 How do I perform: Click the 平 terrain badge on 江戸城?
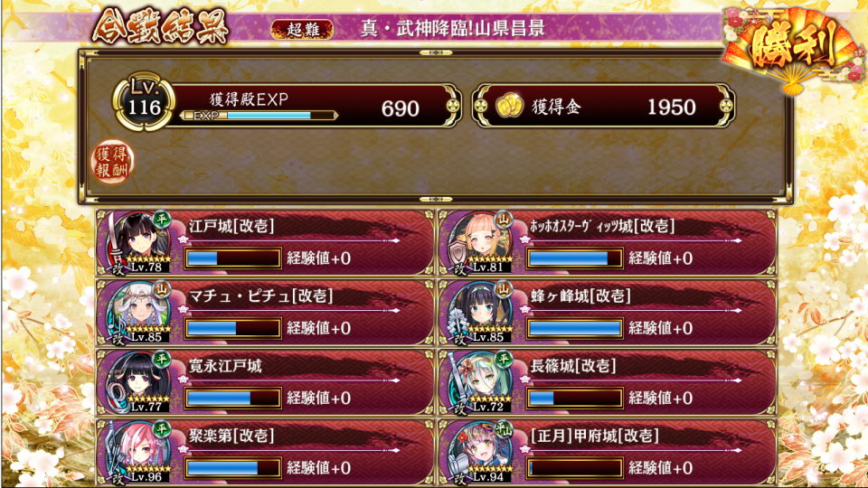click(x=162, y=220)
